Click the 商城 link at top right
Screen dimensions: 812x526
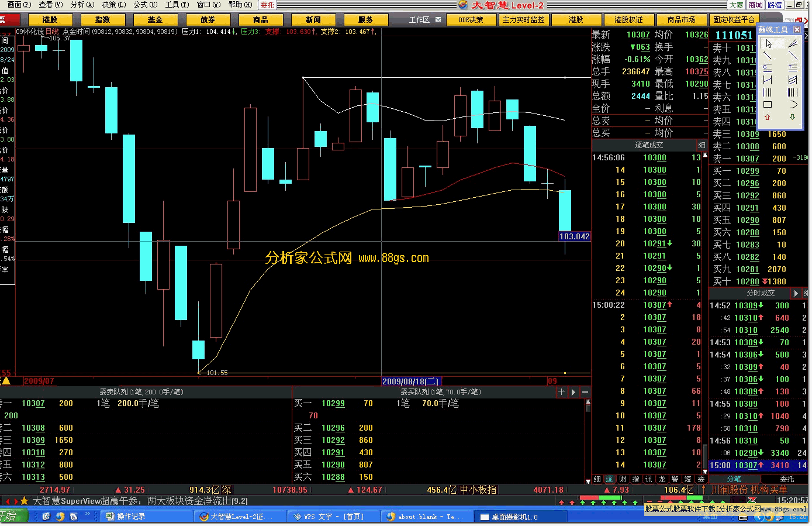click(x=755, y=5)
